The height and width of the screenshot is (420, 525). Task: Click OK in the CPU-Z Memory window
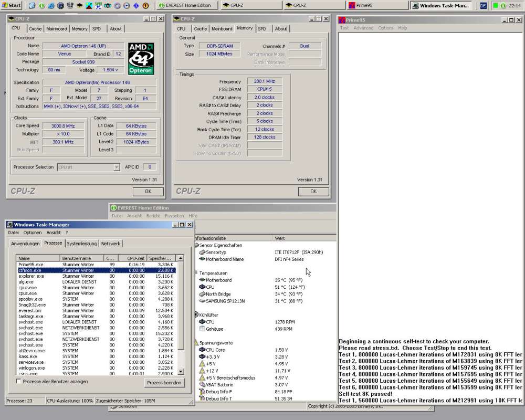(313, 192)
